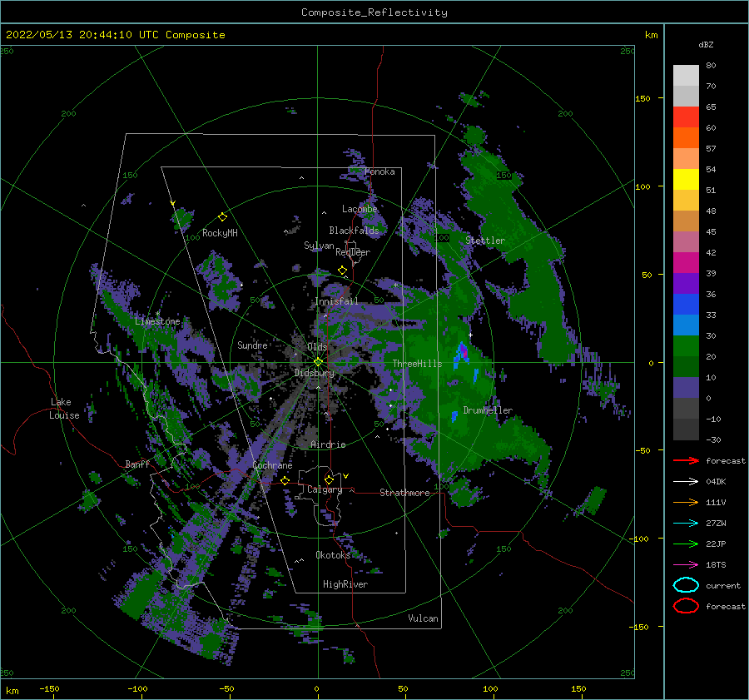The image size is (749, 700).
Task: Click the red forecast ellipse icon
Action: click(686, 606)
